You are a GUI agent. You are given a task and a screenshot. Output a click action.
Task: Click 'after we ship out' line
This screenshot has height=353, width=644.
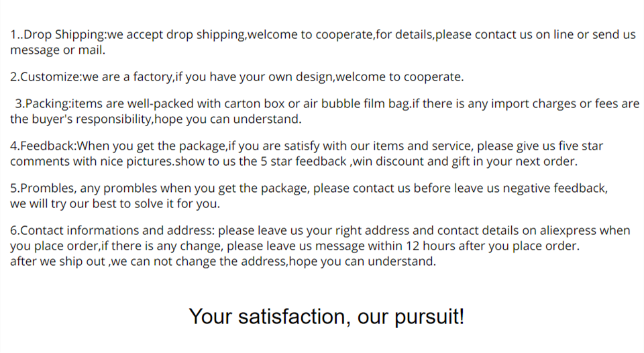point(223,261)
